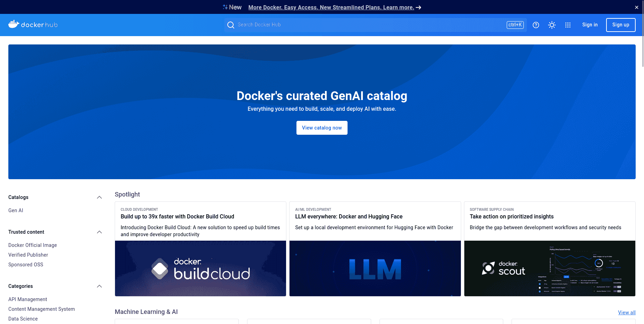644x324 pixels.
Task: Click the Trusted content heading
Action: (26, 232)
